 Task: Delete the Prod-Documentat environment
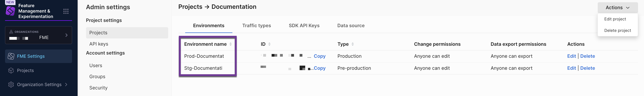(587, 56)
